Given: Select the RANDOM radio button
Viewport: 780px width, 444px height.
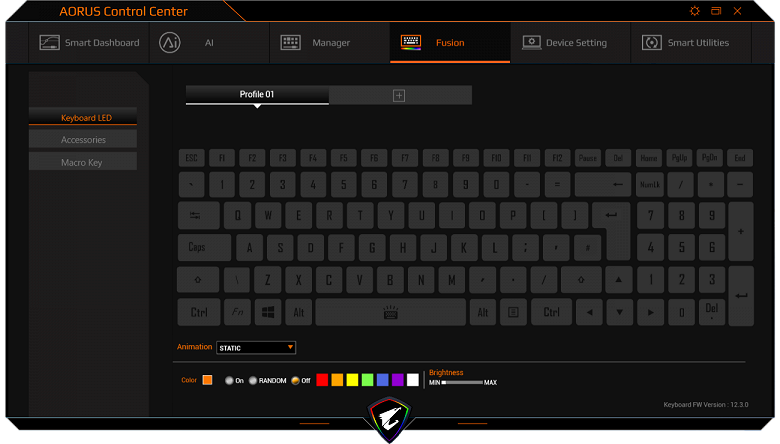Looking at the screenshot, I should tap(253, 380).
